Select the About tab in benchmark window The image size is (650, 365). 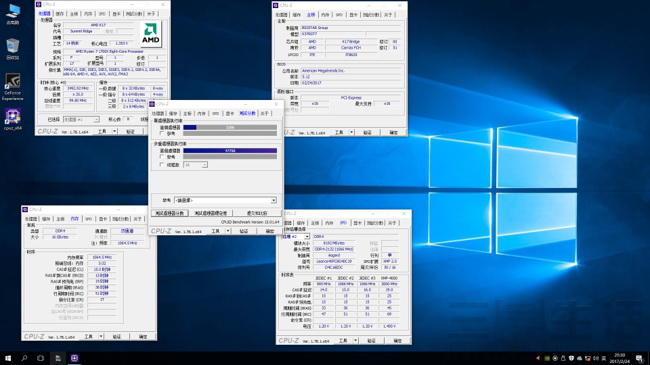[x=264, y=113]
